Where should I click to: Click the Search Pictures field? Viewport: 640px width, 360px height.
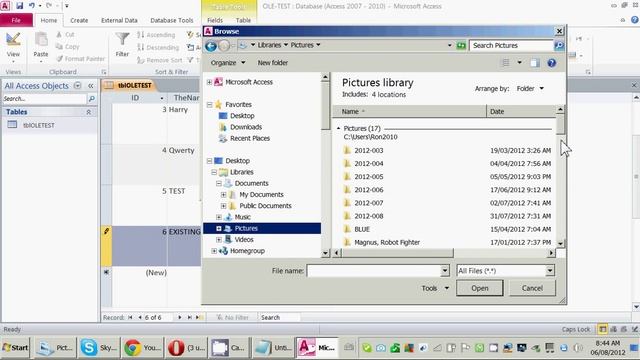(511, 45)
